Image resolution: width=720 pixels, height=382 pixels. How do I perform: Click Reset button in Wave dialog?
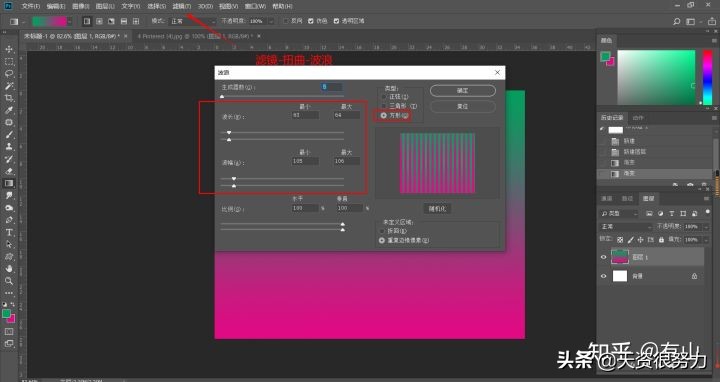[463, 107]
